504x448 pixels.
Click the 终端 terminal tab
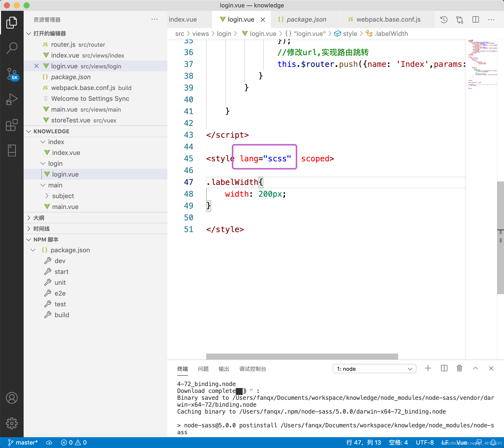pos(183,368)
